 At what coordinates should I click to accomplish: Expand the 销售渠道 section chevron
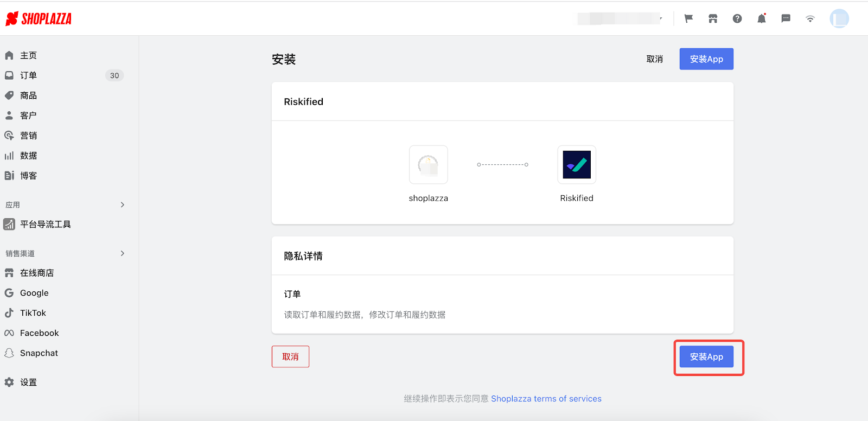pos(123,253)
